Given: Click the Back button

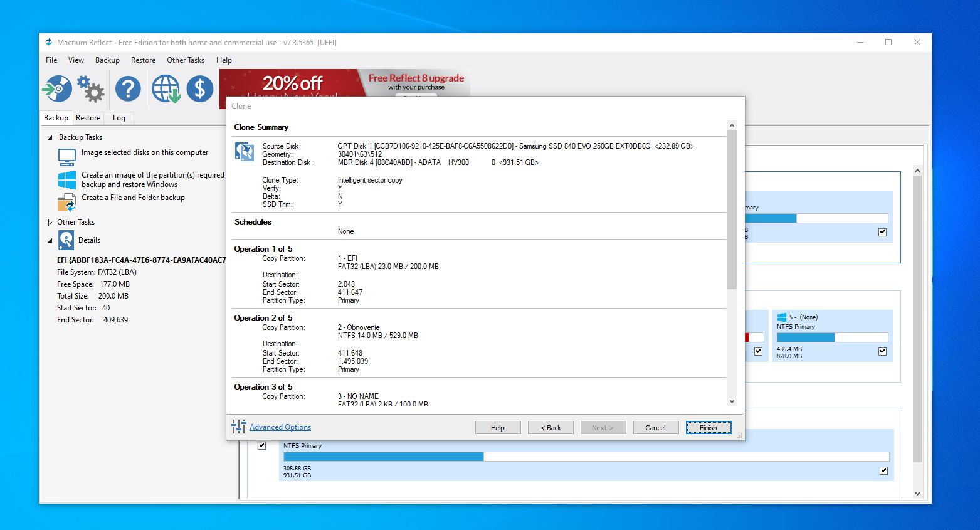Looking at the screenshot, I should [551, 428].
